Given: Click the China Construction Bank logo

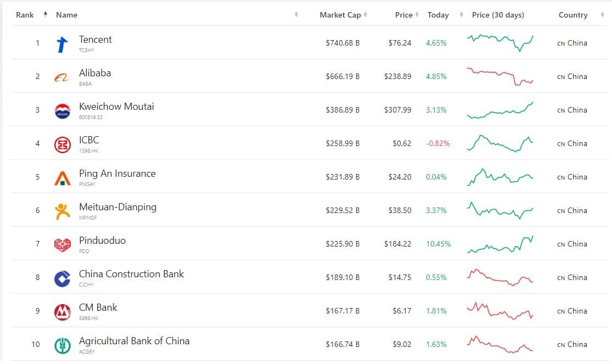Looking at the screenshot, I should [x=63, y=278].
